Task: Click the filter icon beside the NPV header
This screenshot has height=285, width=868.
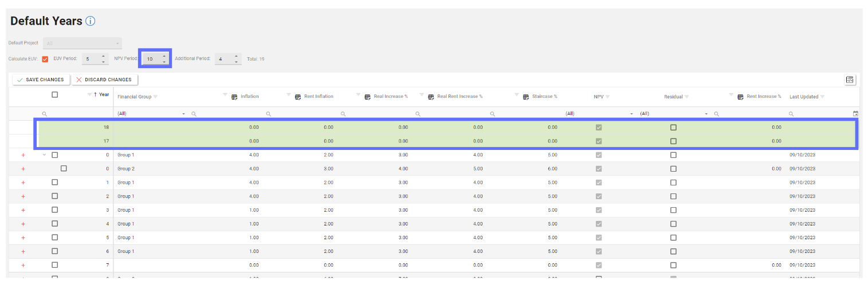Action: click(607, 97)
